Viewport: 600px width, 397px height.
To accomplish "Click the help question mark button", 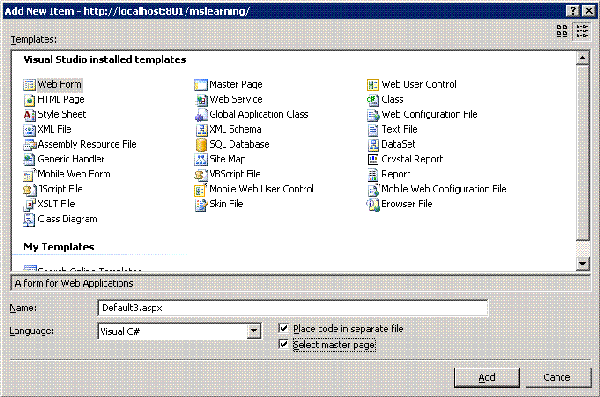I will [572, 11].
